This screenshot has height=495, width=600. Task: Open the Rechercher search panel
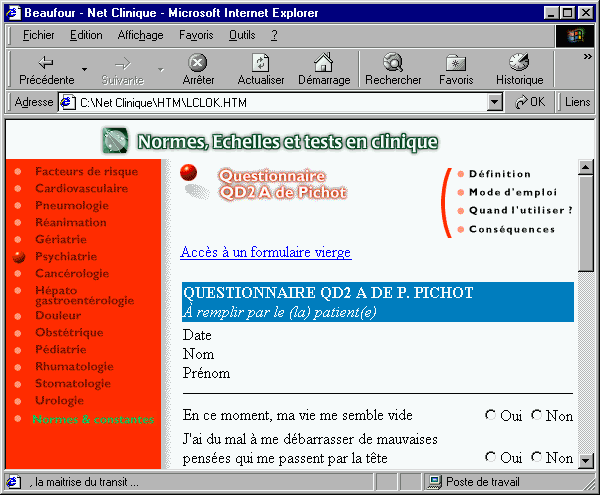393,69
